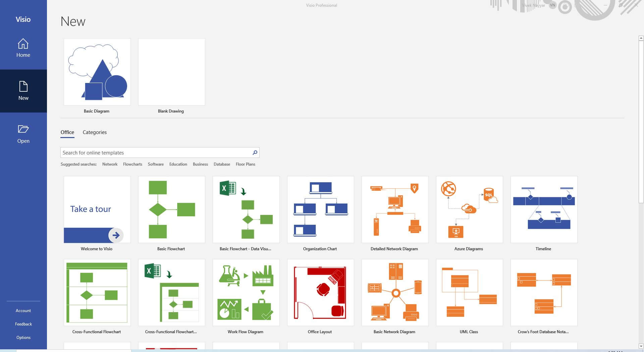Switch to the Categories tab

click(x=95, y=132)
